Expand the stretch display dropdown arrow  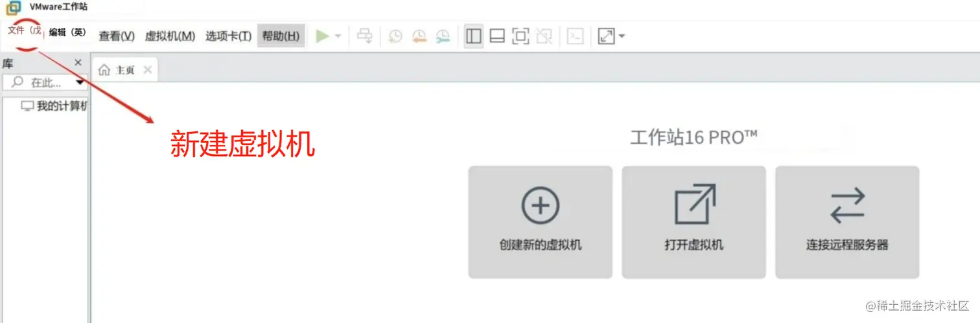tap(622, 36)
